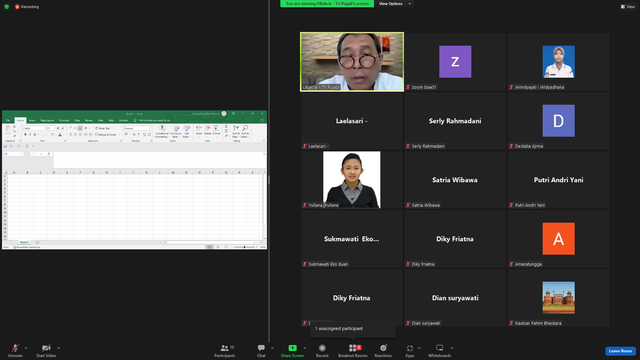Toggle Wrap Text in Excel ribbon

point(102,128)
